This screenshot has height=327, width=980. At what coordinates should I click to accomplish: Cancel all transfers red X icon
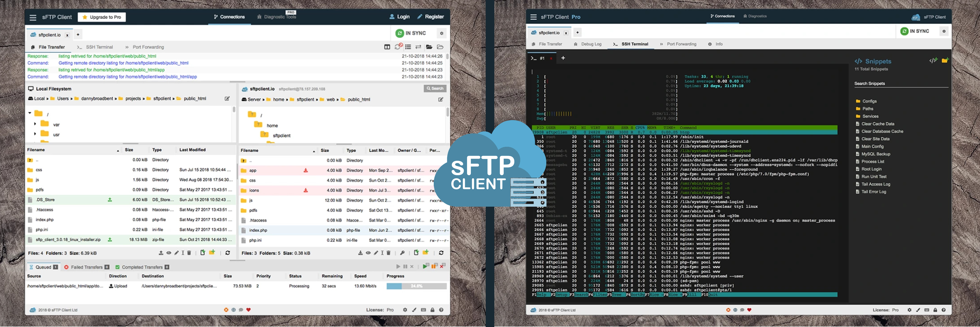click(442, 266)
